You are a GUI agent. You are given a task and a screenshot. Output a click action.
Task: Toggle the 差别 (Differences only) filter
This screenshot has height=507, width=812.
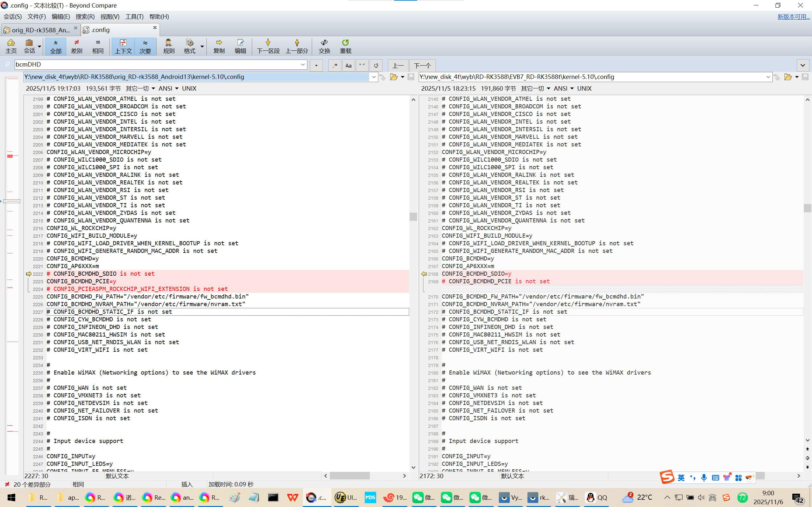(x=76, y=46)
